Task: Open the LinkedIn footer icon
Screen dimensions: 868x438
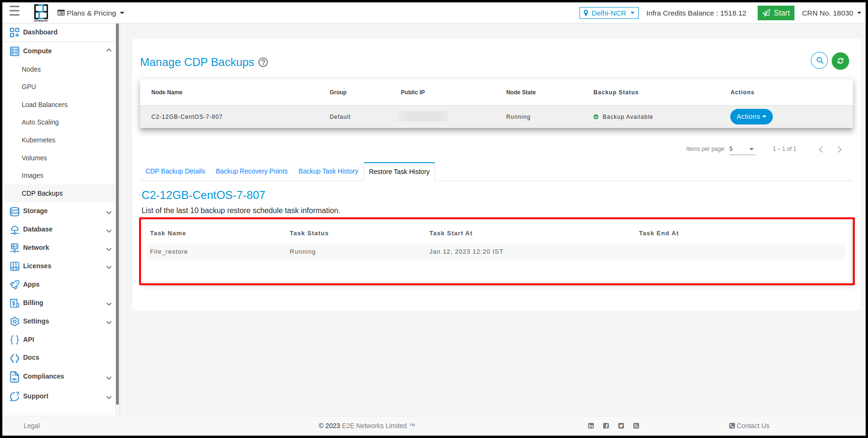Action: point(591,426)
